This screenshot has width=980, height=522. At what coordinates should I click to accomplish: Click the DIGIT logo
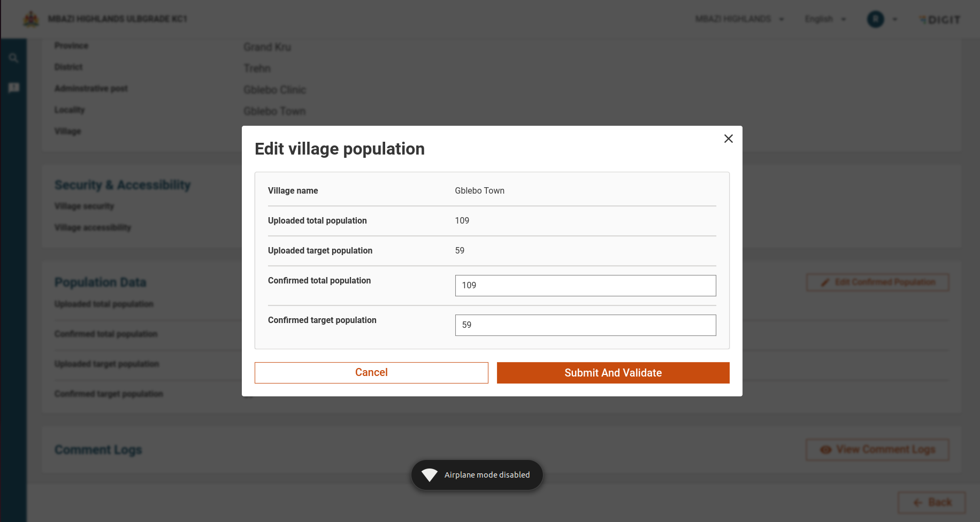(940, 20)
